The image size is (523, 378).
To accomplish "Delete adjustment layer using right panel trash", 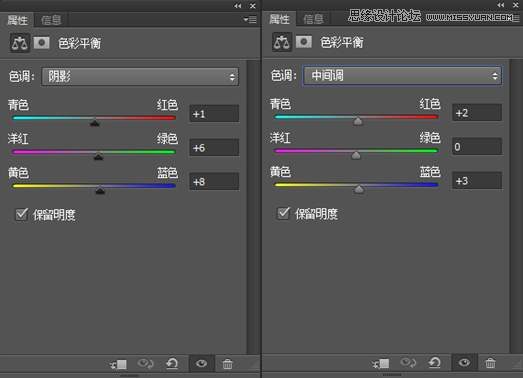I will tap(490, 363).
